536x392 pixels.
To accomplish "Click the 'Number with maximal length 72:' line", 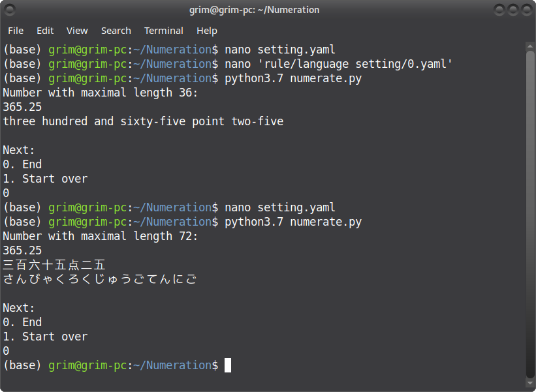I will click(101, 236).
